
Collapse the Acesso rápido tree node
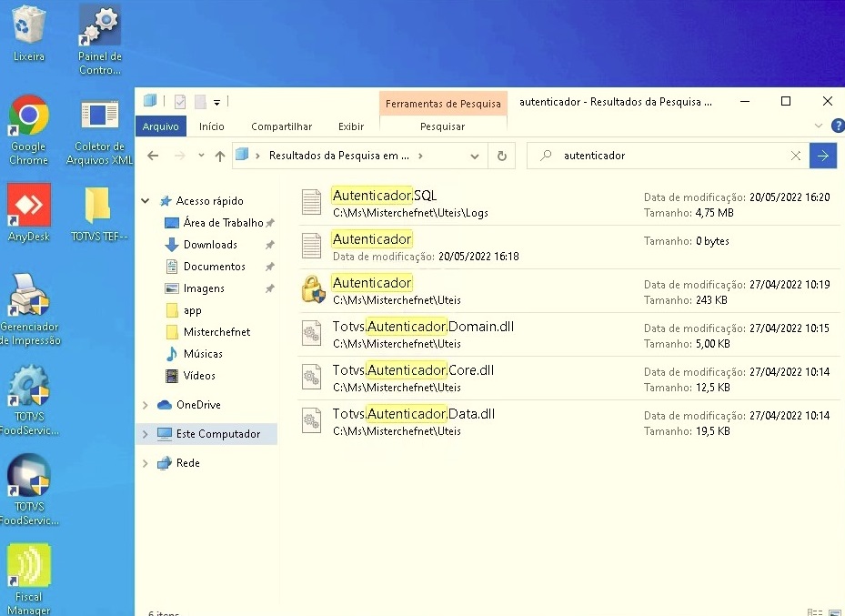coord(145,200)
